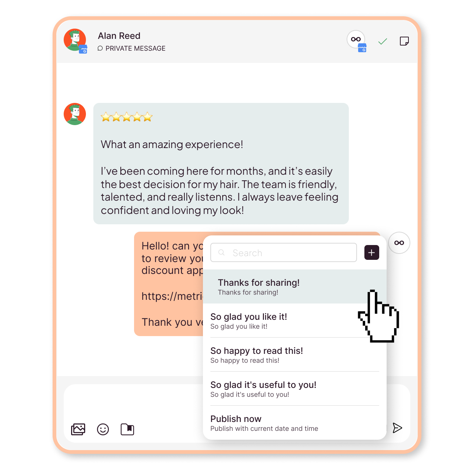Pick the "So happy to read this!" reply

tap(295, 355)
